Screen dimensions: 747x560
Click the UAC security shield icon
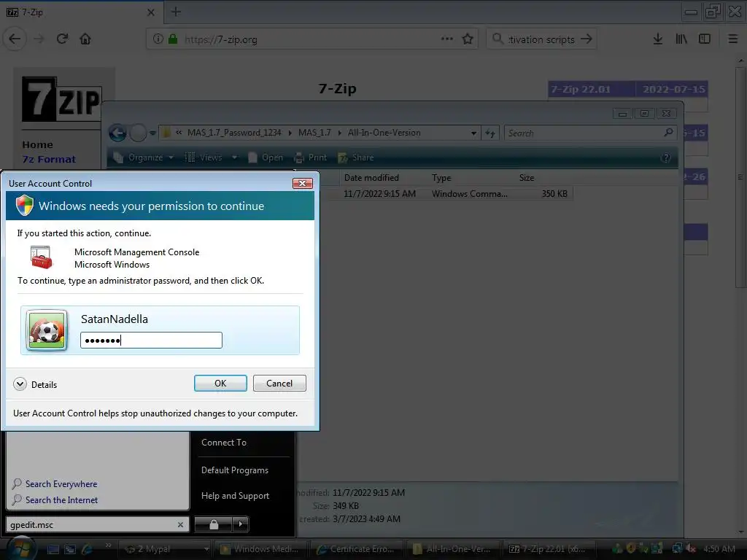click(x=25, y=205)
